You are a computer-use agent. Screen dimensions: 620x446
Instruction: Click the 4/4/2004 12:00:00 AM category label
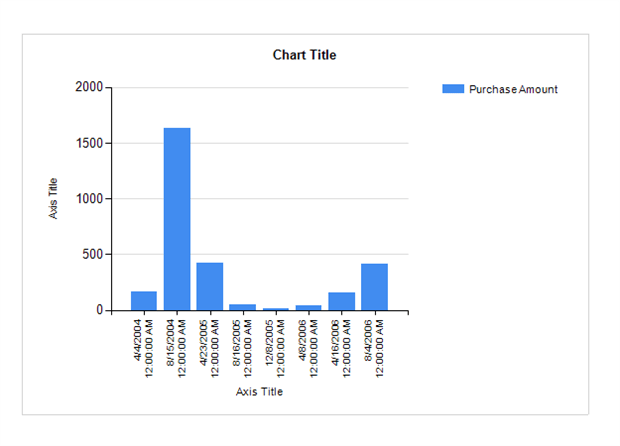pyautogui.click(x=143, y=348)
